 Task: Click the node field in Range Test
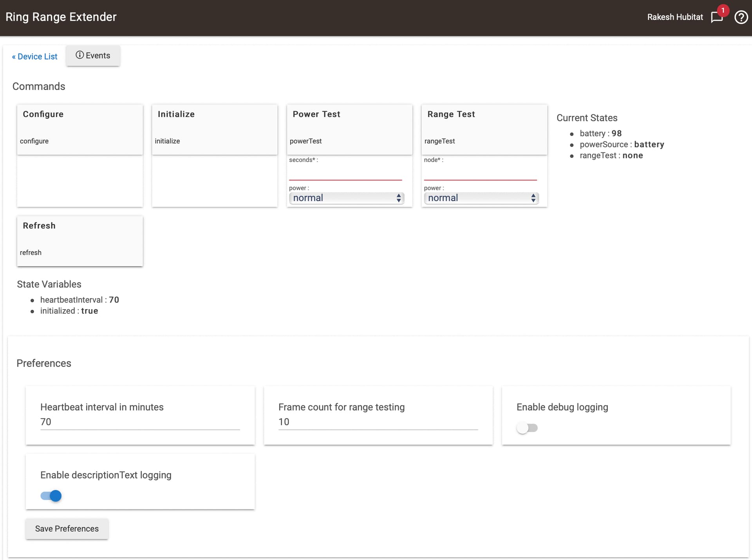click(x=480, y=173)
